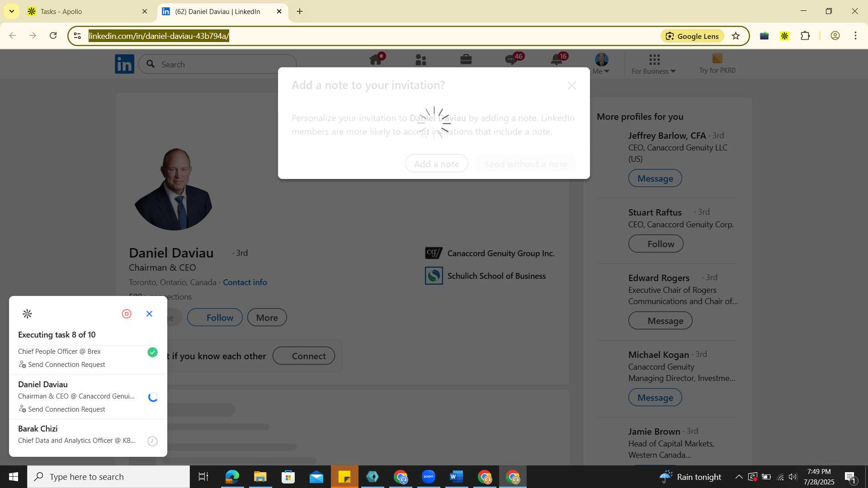Image resolution: width=868 pixels, height=488 pixels.
Task: Open Jamie Brown's profile
Action: (654, 431)
